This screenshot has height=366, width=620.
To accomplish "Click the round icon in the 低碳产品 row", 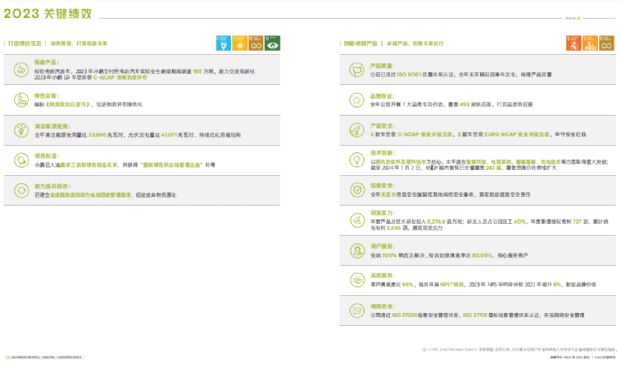I will [x=21, y=70].
